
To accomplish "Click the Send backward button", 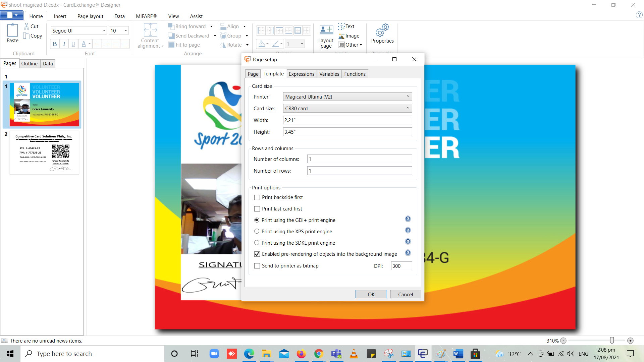I will click(189, 36).
